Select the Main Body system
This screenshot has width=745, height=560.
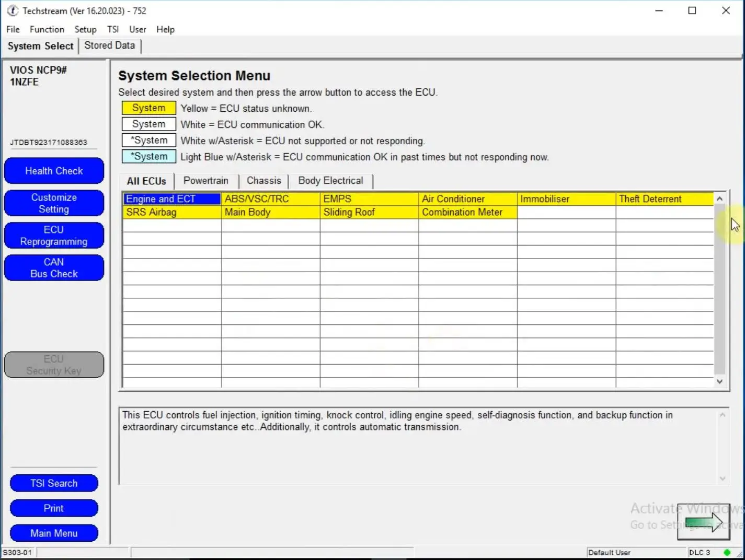(x=271, y=212)
